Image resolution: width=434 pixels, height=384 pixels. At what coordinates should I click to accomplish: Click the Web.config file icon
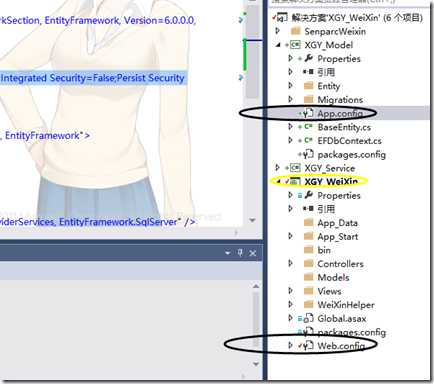pyautogui.click(x=309, y=345)
